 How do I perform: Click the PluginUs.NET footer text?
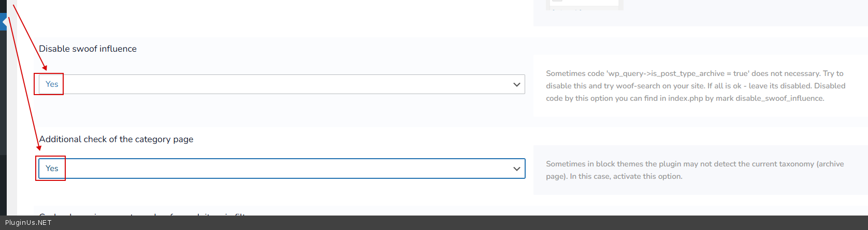click(28, 223)
